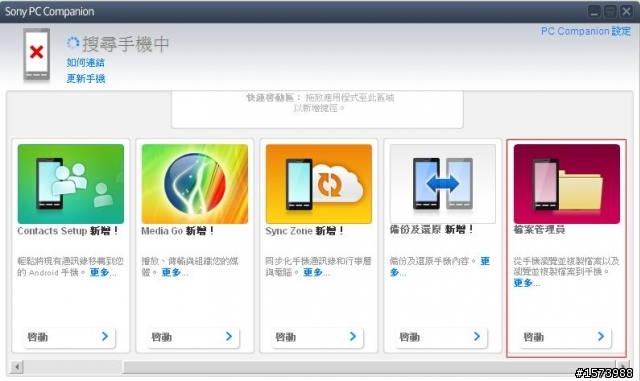Maximize the Sony PC Companion window

click(x=610, y=11)
